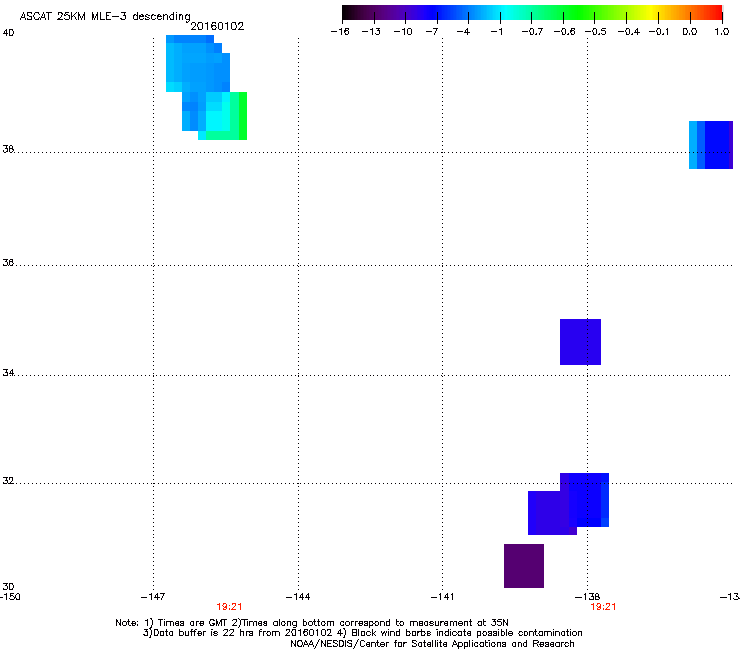Click the longitude axis label "-150"
Image resolution: width=740 pixels, height=650 pixels.
click(10, 597)
